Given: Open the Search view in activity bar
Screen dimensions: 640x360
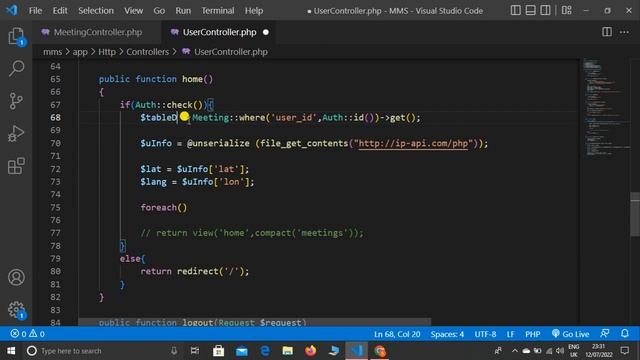Looking at the screenshot, I should [16, 68].
